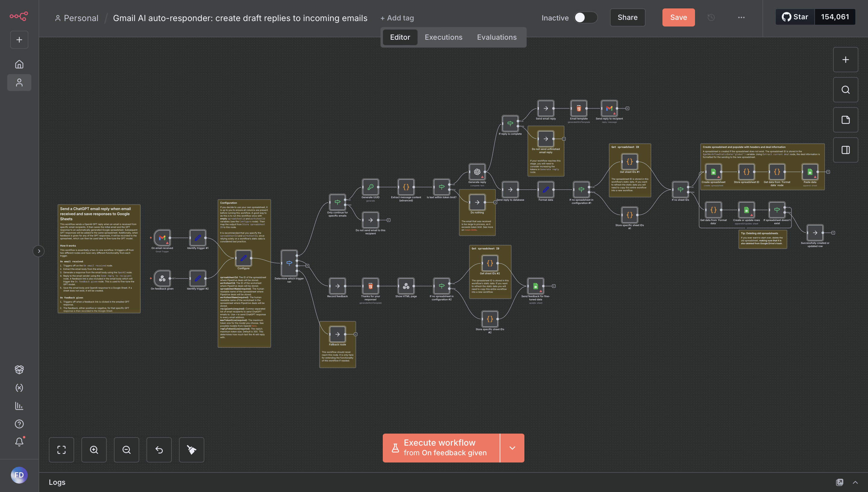Screen dimensions: 868x492
Task: Select the On feedback given webhook node
Action: pyautogui.click(x=162, y=279)
